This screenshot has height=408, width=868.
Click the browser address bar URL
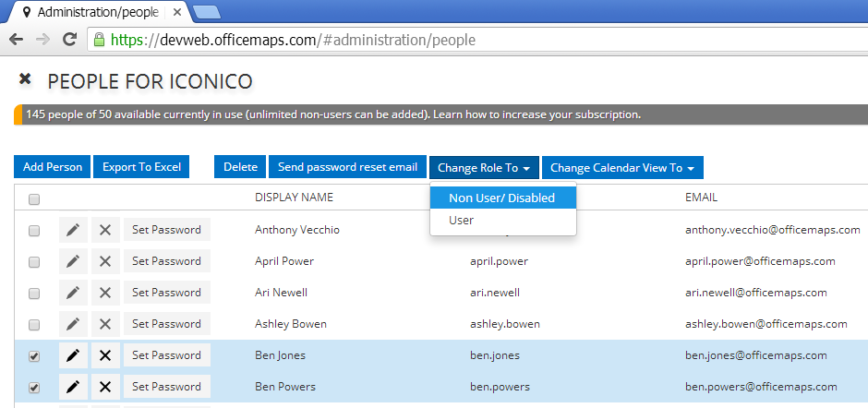tap(293, 40)
